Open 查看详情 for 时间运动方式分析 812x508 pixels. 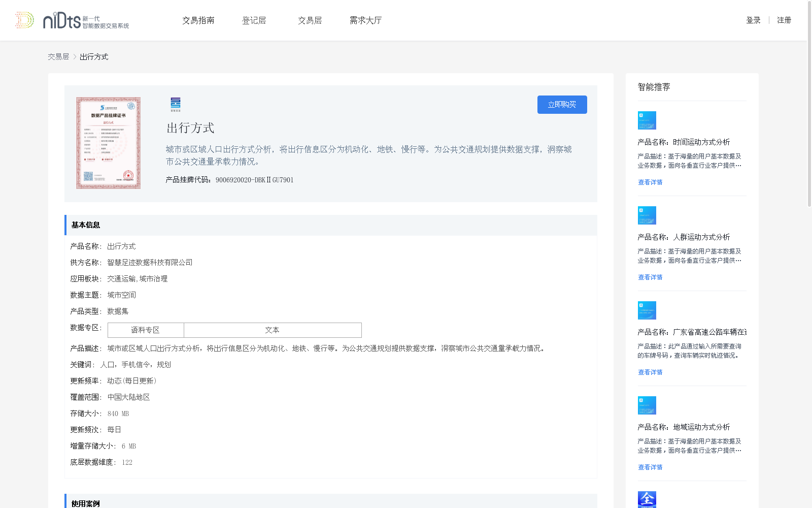[650, 182]
